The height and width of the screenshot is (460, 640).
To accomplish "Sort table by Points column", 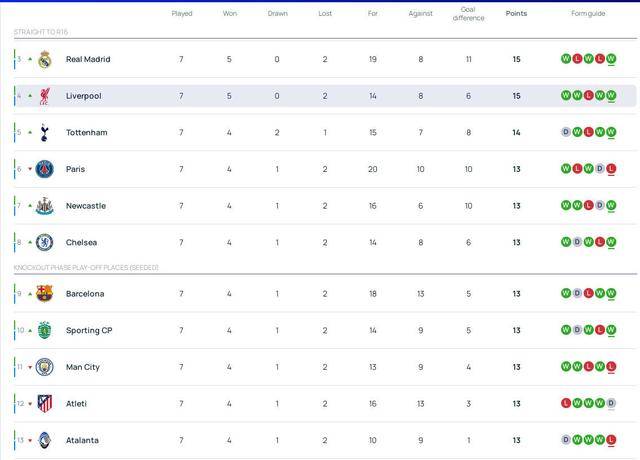I will pyautogui.click(x=516, y=14).
